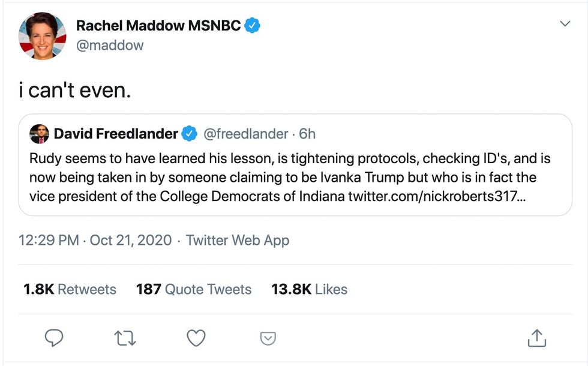The height and width of the screenshot is (366, 588).
Task: Show the 13.8K Likes list
Action: (309, 289)
